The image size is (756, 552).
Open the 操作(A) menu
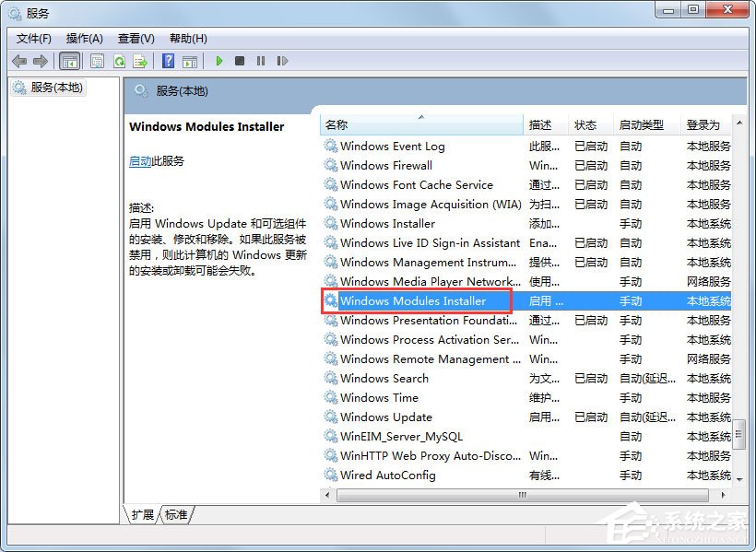coord(85,38)
